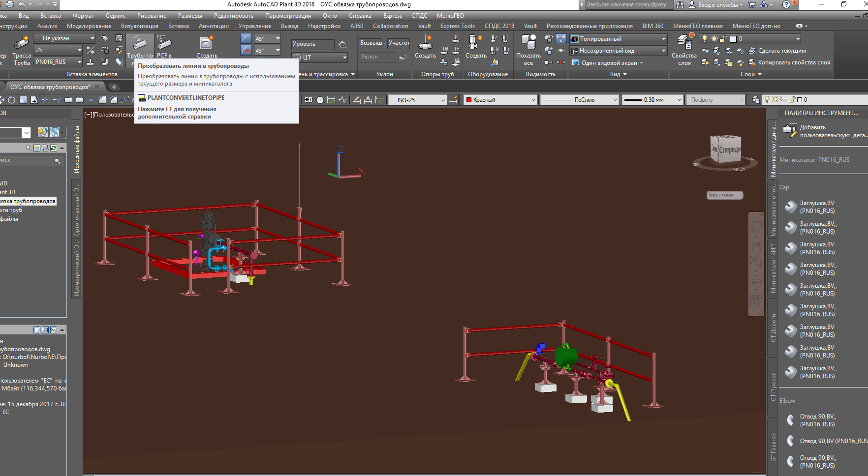Select the ОУС обвязка трубопроводов document tab

pos(50,87)
